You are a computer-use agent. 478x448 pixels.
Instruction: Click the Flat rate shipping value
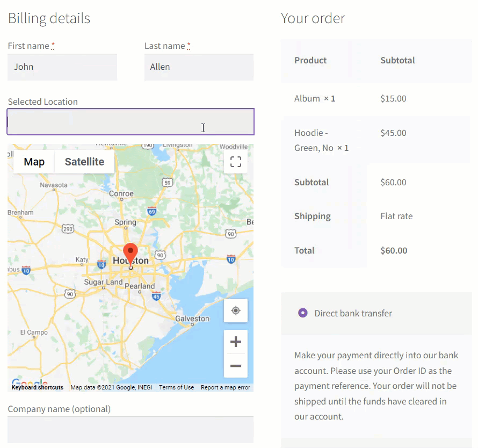[x=396, y=216]
